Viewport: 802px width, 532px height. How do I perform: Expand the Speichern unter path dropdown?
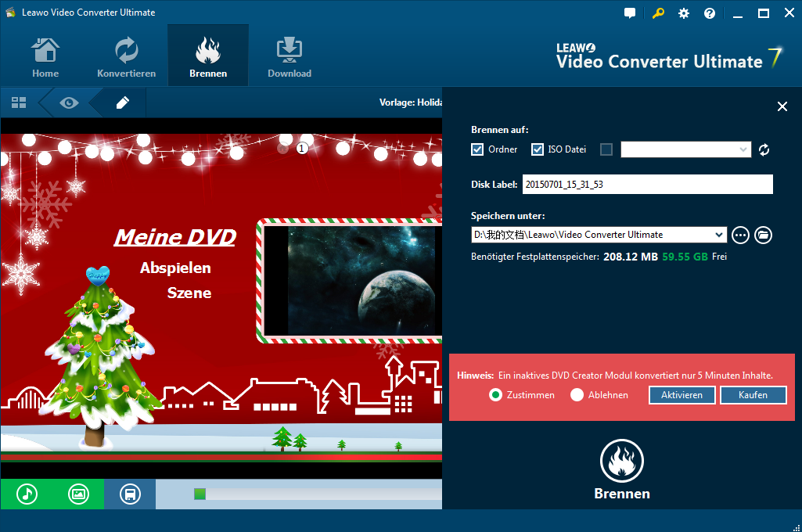click(719, 235)
